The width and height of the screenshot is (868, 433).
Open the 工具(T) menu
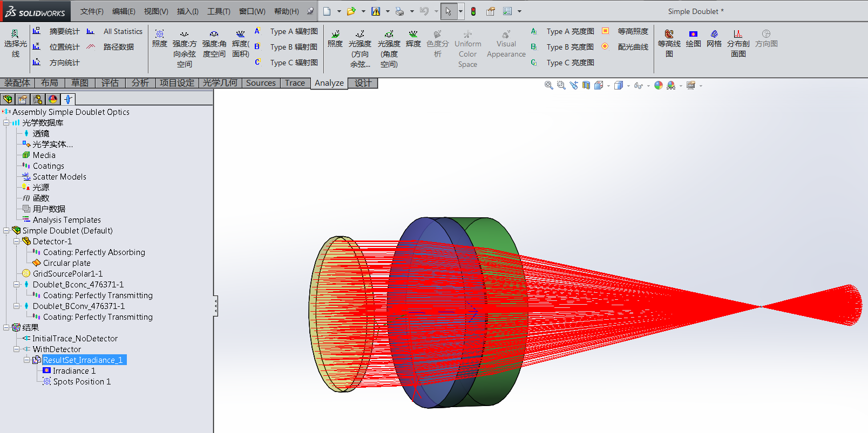click(219, 11)
